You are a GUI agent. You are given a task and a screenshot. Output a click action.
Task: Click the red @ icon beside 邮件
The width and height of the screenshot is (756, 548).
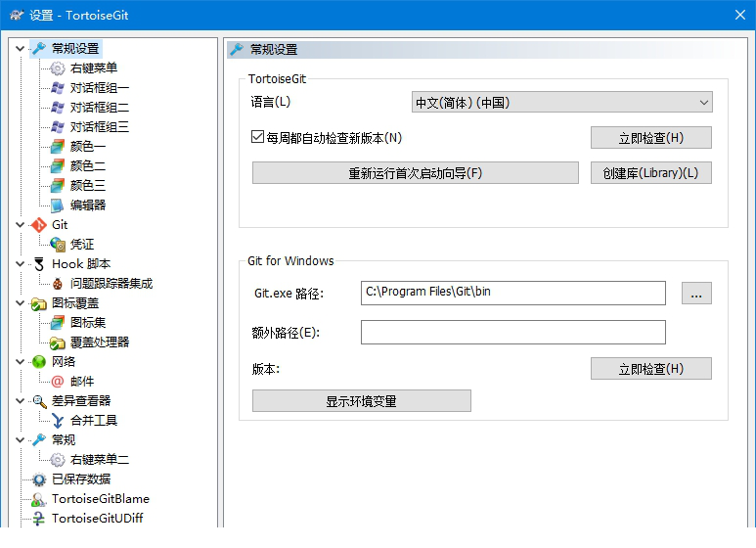pos(58,382)
